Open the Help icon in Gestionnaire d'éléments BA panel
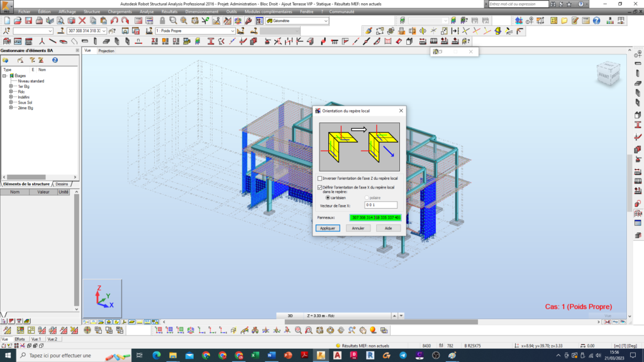The width and height of the screenshot is (644, 362). (x=54, y=60)
